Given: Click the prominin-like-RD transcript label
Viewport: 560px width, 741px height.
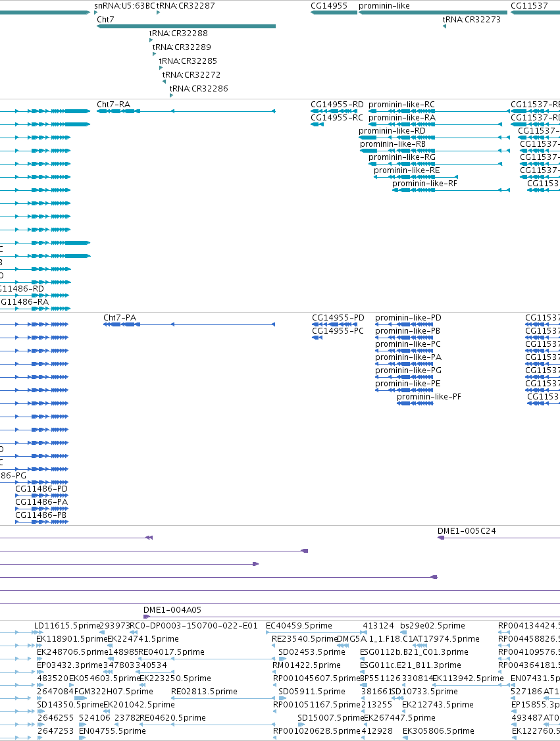Looking at the screenshot, I should pos(392,131).
